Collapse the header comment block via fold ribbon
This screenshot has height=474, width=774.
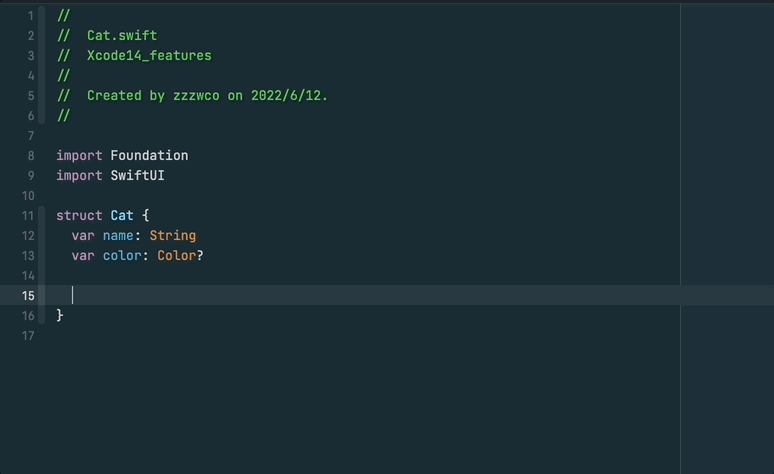point(42,65)
